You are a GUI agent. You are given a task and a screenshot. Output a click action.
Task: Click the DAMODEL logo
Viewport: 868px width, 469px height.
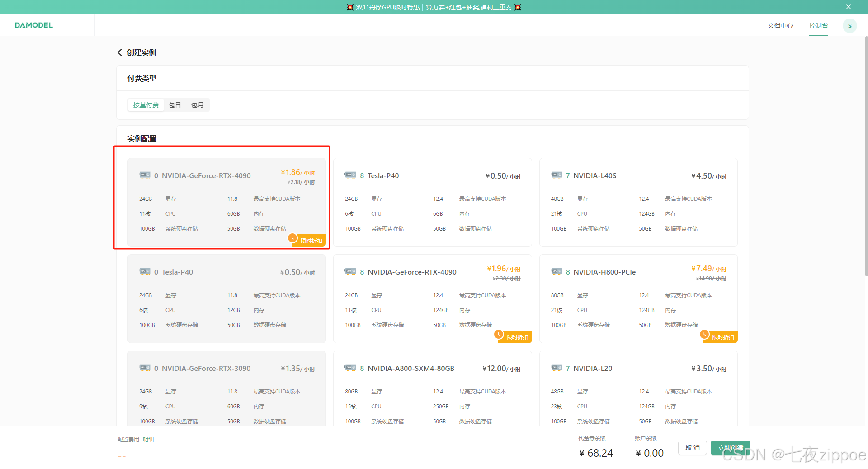click(x=34, y=25)
